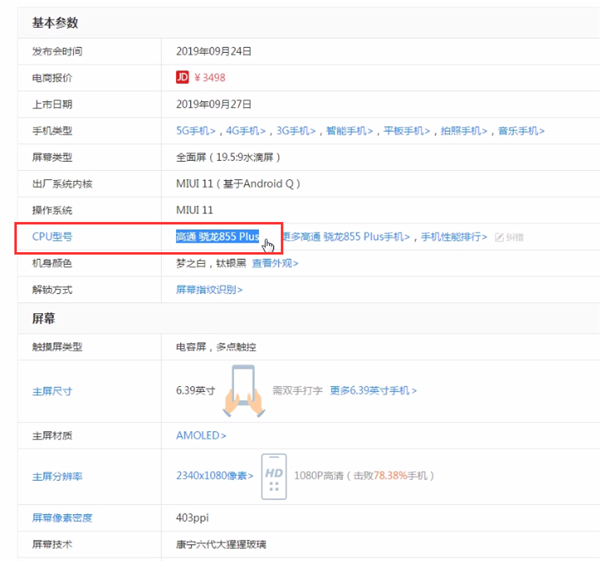Click the 需双手打字 note text
The image size is (600, 561).
click(x=297, y=390)
